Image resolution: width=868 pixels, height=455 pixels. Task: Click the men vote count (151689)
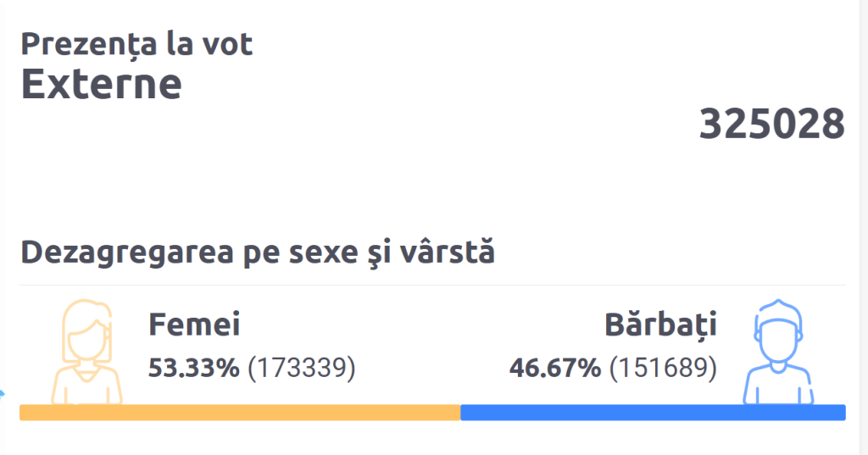coord(662,369)
